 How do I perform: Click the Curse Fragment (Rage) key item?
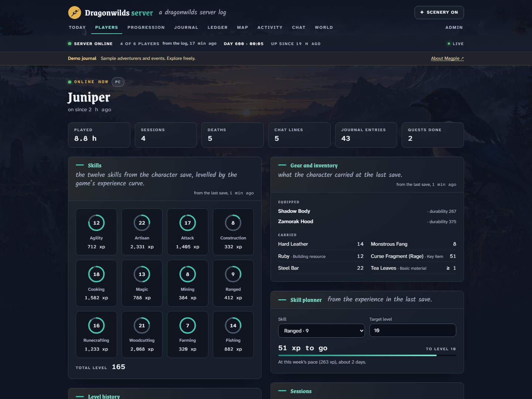tap(413, 256)
